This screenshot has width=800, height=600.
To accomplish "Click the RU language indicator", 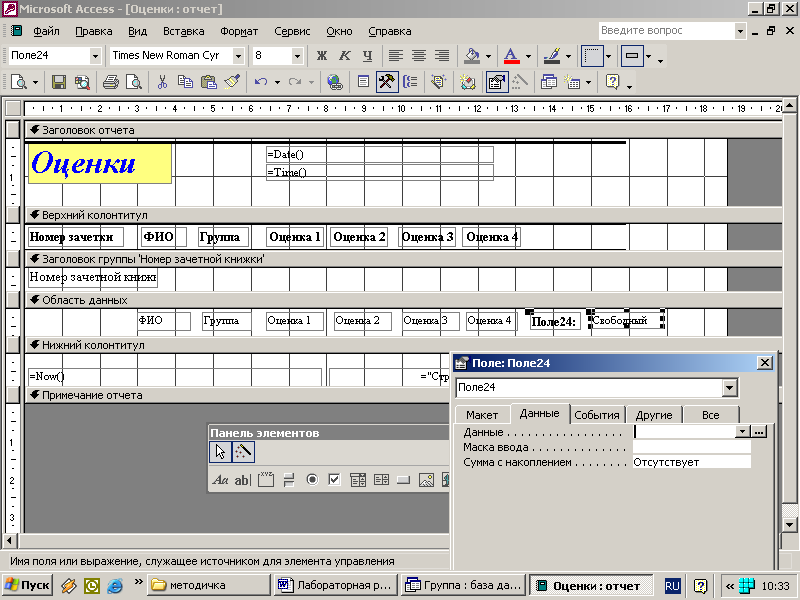I will (x=672, y=586).
